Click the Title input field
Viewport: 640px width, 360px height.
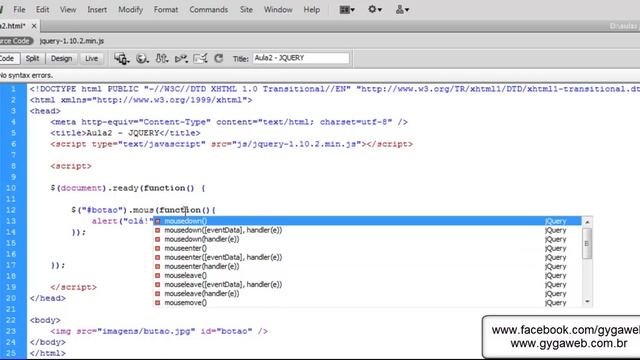pos(301,58)
